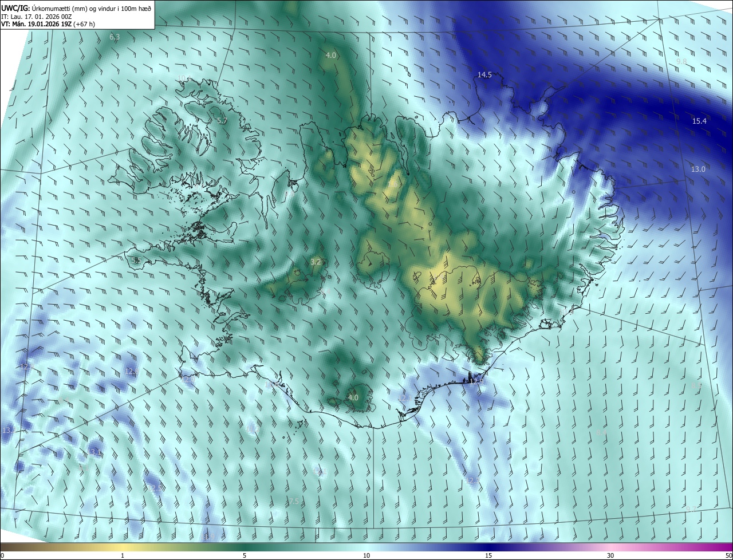
Task: Click the 'UWC/IG: Úrkomumætti (mm)' title line
Action: click(76, 8)
